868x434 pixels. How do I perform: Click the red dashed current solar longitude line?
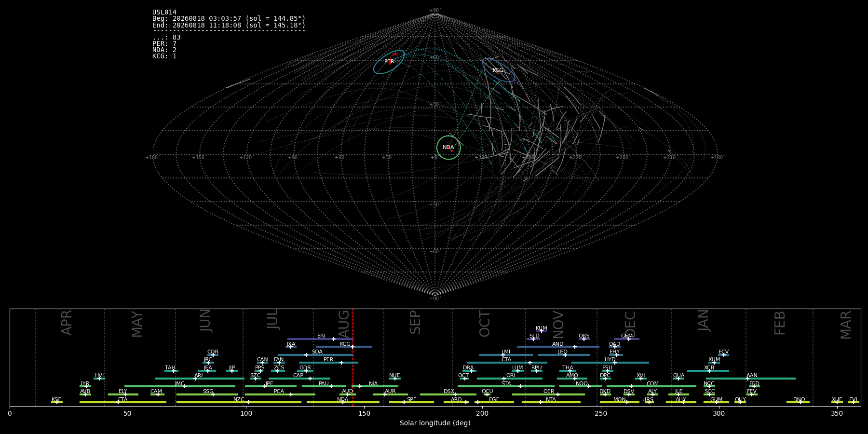[353, 357]
